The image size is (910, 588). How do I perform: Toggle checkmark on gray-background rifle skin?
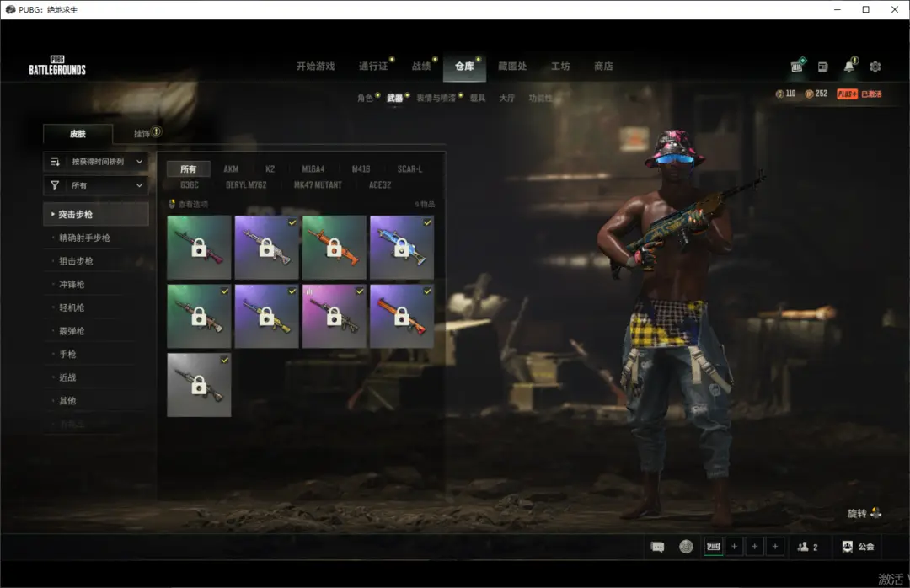224,360
